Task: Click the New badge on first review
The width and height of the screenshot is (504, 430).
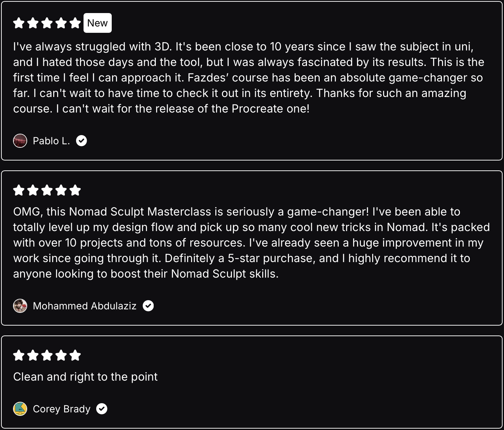Action: tap(98, 23)
